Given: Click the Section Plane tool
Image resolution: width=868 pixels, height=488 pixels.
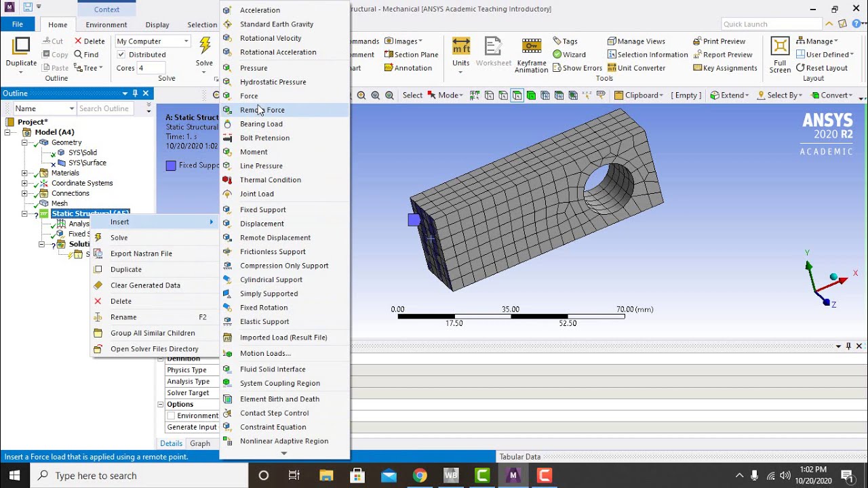Looking at the screenshot, I should point(411,55).
